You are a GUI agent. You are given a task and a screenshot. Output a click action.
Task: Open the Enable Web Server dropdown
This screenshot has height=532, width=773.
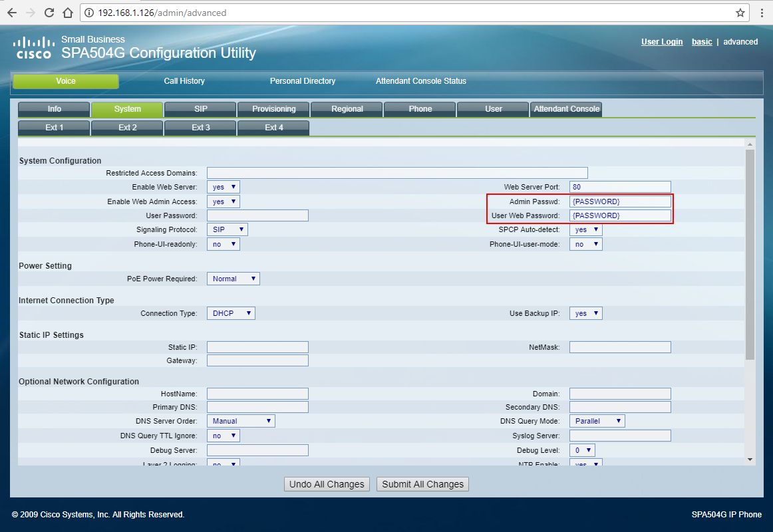pyautogui.click(x=224, y=187)
